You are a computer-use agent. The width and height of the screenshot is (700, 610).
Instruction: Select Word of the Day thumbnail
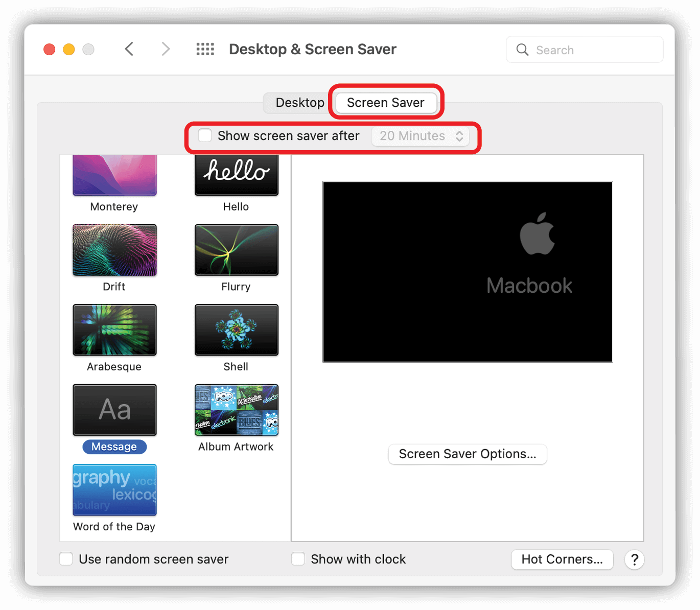pyautogui.click(x=114, y=490)
